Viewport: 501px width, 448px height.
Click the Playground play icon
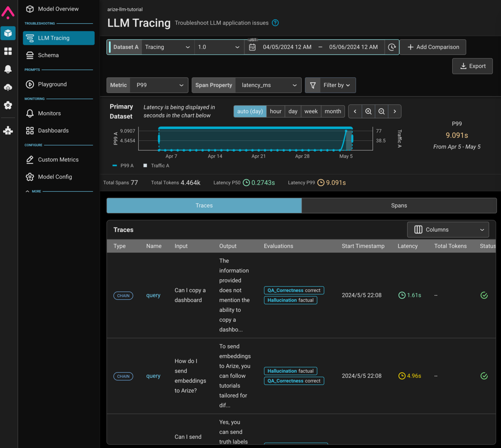[30, 84]
